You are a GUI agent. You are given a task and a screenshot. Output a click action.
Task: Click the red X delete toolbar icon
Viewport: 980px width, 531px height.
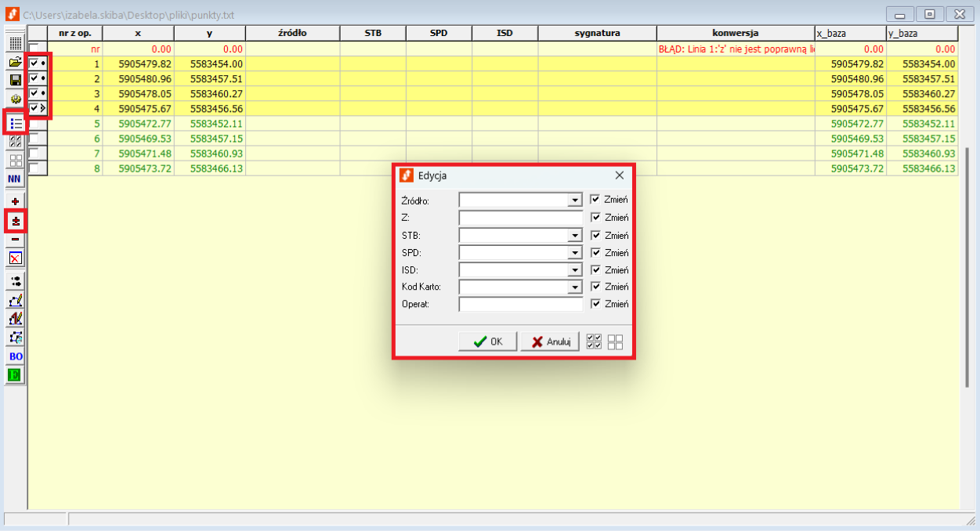click(16, 258)
